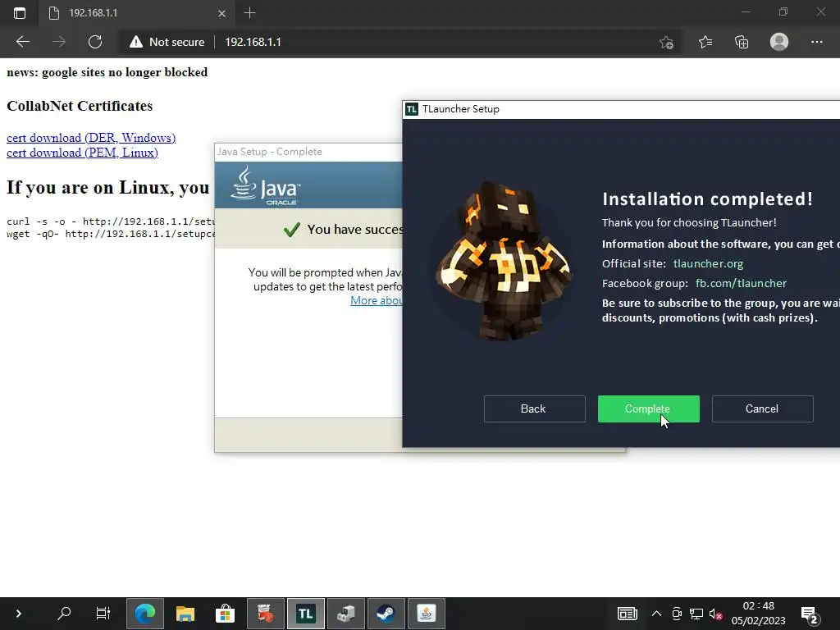Open a new browser tab
840x630 pixels.
click(x=249, y=13)
